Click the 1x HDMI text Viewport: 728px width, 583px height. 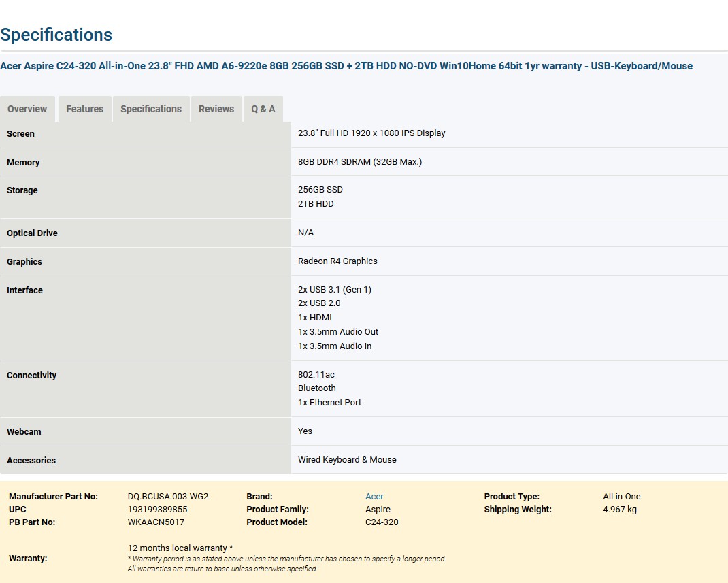point(315,318)
